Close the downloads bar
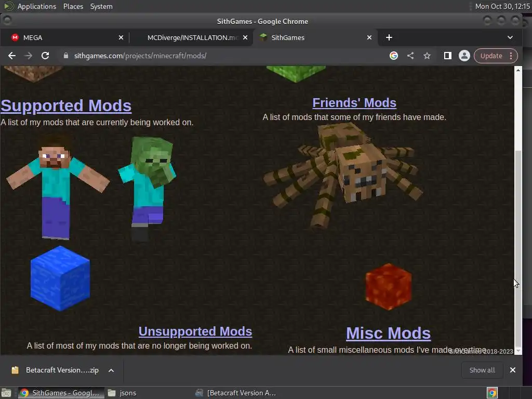The width and height of the screenshot is (532, 399). coord(513,370)
